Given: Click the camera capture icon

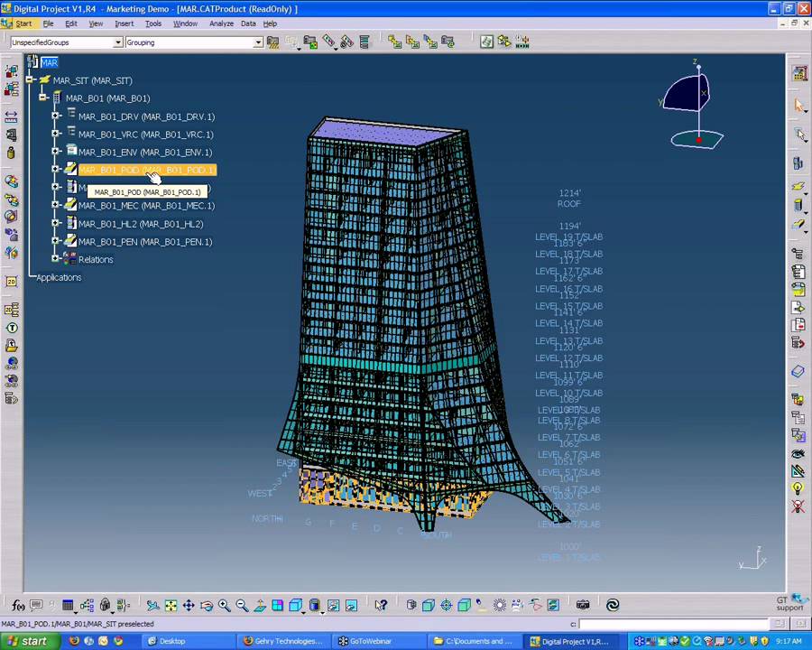Looking at the screenshot, I should coord(583,604).
